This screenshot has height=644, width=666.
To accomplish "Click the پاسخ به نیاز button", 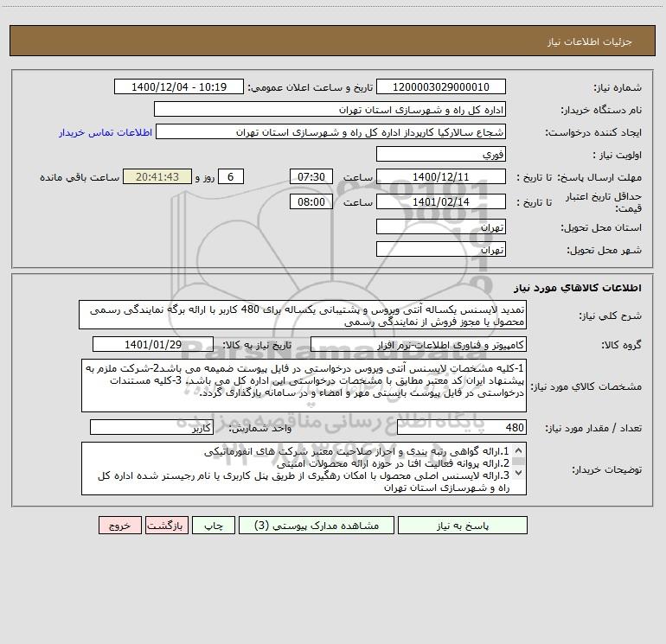I will [463, 526].
